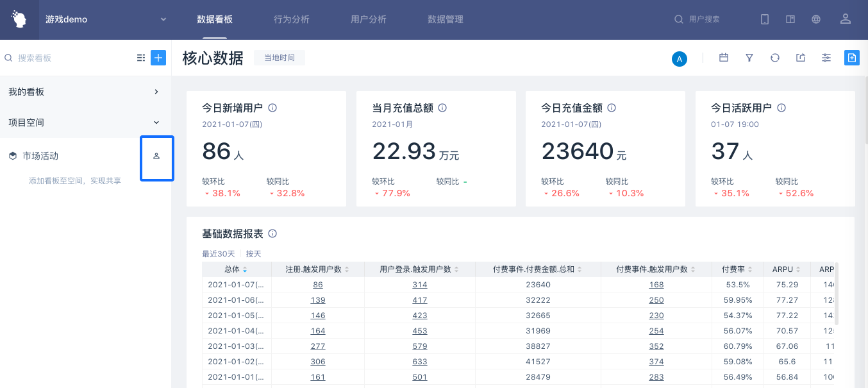This screenshot has height=388, width=868.
Task: Click the blue plus new dashboard button
Action: [158, 58]
